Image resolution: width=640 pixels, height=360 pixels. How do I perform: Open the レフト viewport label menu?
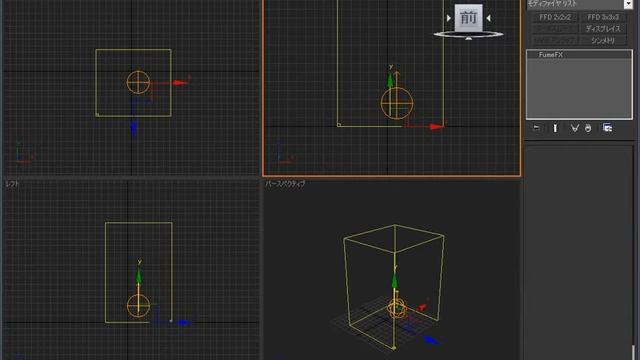click(12, 184)
